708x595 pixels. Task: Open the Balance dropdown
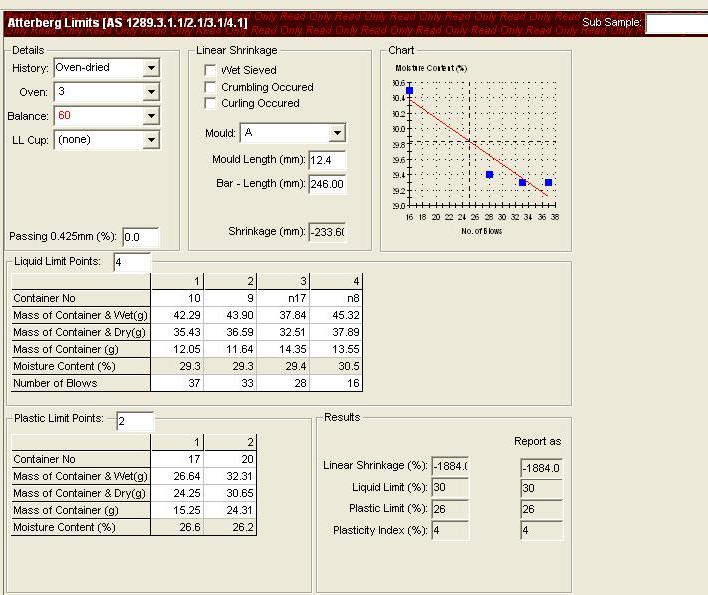coord(151,116)
